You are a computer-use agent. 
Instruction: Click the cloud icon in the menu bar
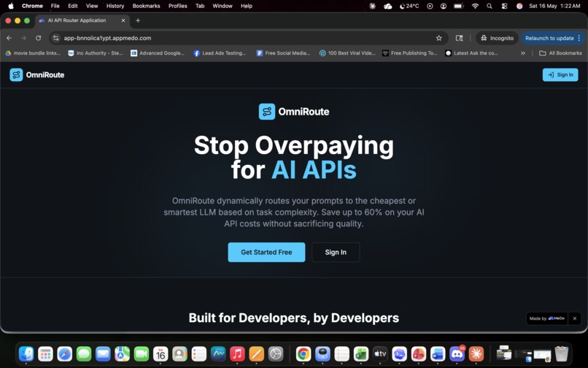point(388,6)
